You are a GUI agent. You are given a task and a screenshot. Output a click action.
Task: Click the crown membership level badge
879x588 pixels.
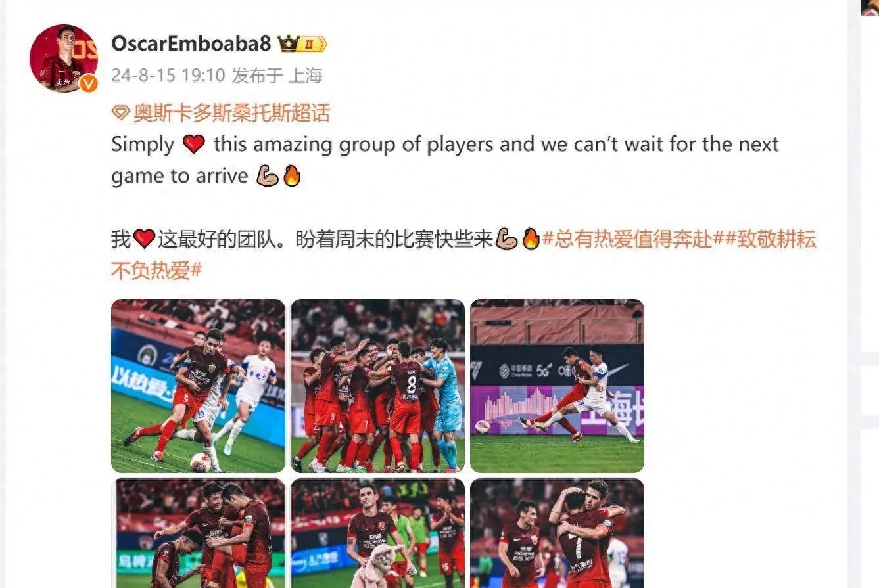(x=303, y=44)
